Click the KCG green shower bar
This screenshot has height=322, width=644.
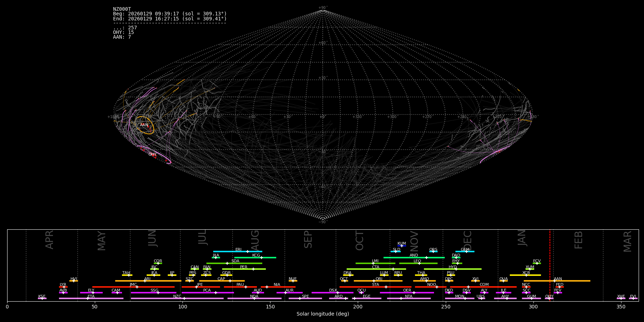[255, 257]
